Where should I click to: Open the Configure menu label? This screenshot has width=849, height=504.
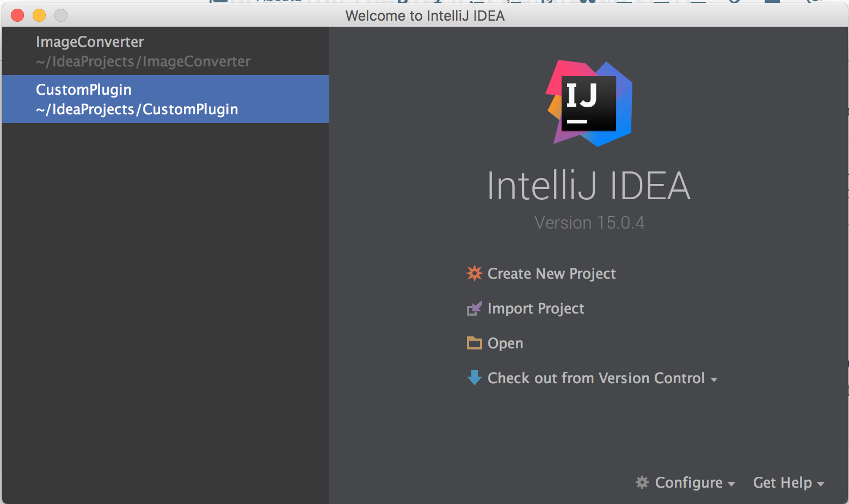[x=688, y=483]
